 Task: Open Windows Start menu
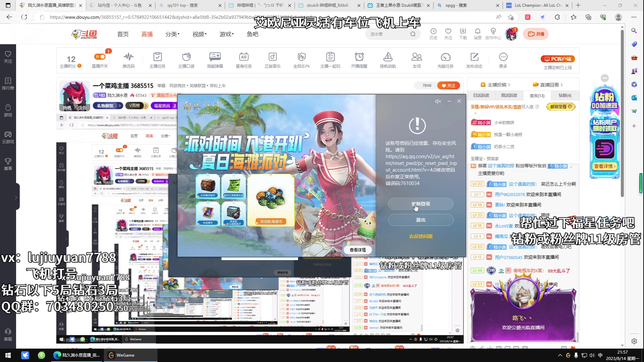[x=8, y=355]
